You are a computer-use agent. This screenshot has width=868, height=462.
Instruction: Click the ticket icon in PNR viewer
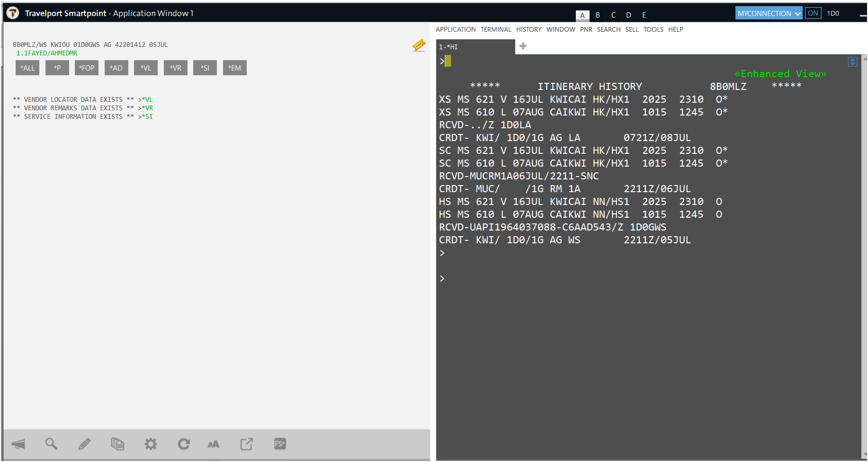pos(419,45)
